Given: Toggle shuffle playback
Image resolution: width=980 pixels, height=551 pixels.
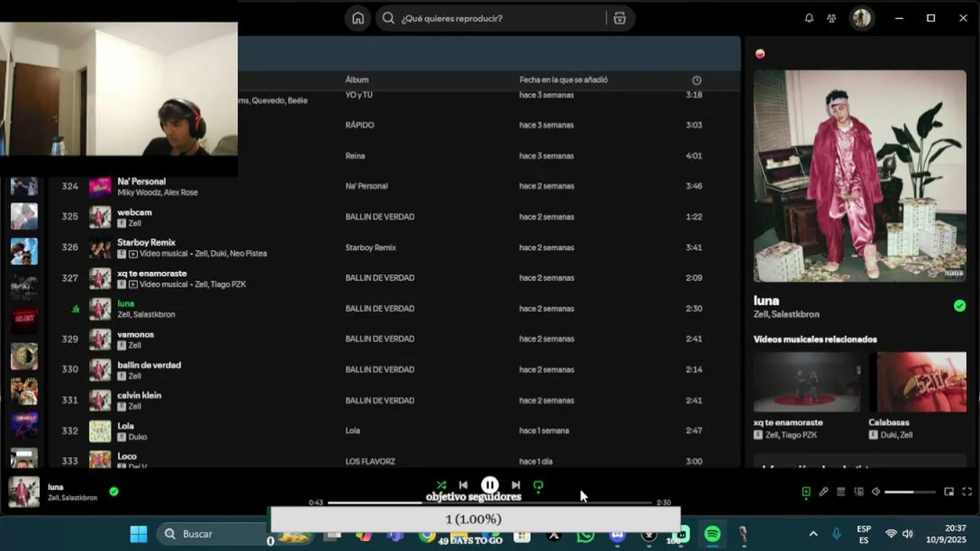Looking at the screenshot, I should tap(441, 485).
